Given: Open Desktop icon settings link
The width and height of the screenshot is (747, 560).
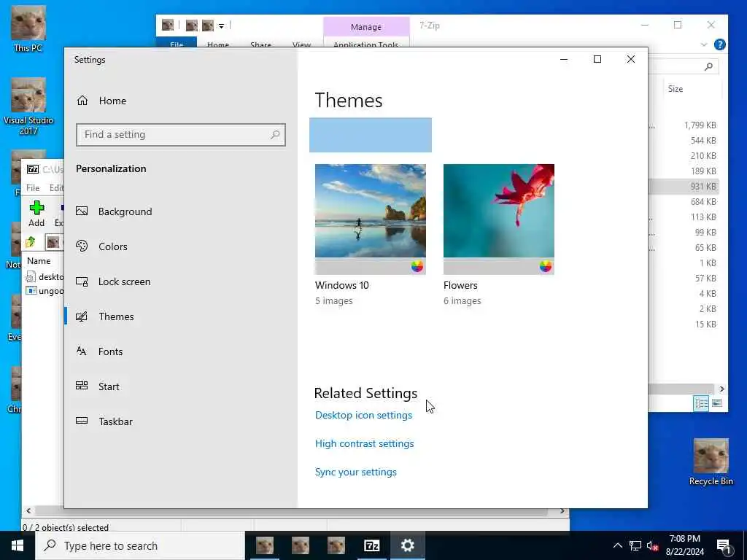Looking at the screenshot, I should tap(363, 415).
